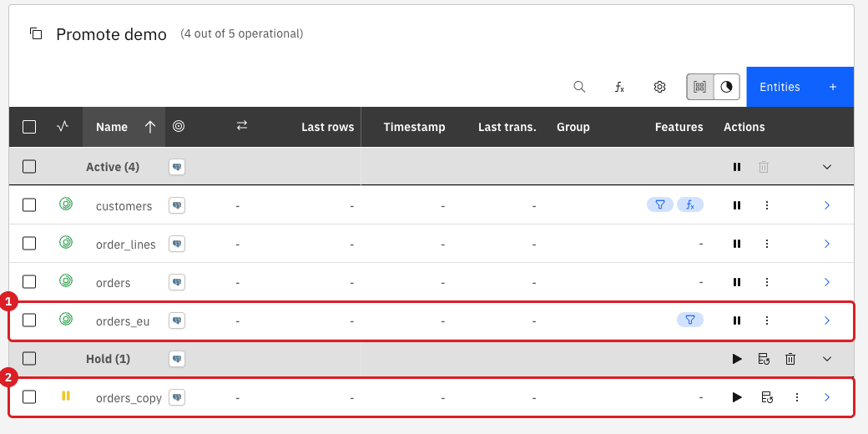Screen dimensions: 868x434
Task: Delete entities in Hold group
Action: (790, 359)
